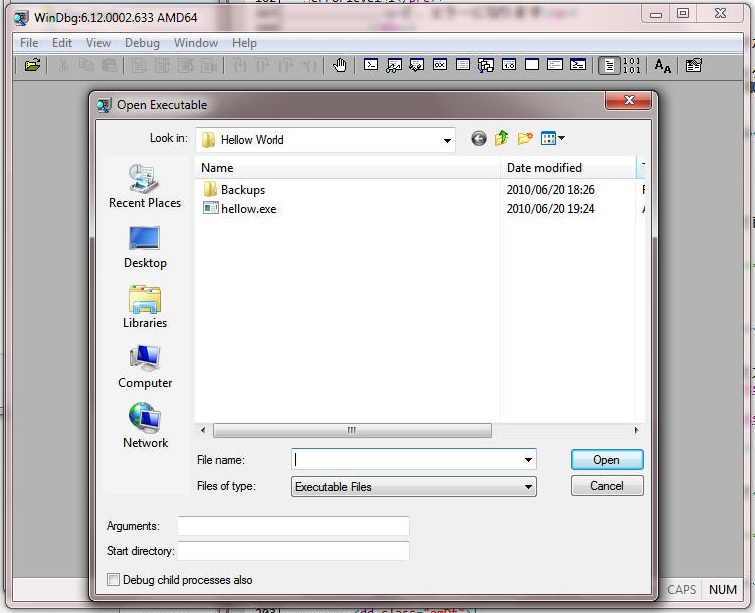Go to Desktop in places bar
755x613 pixels.
point(145,248)
